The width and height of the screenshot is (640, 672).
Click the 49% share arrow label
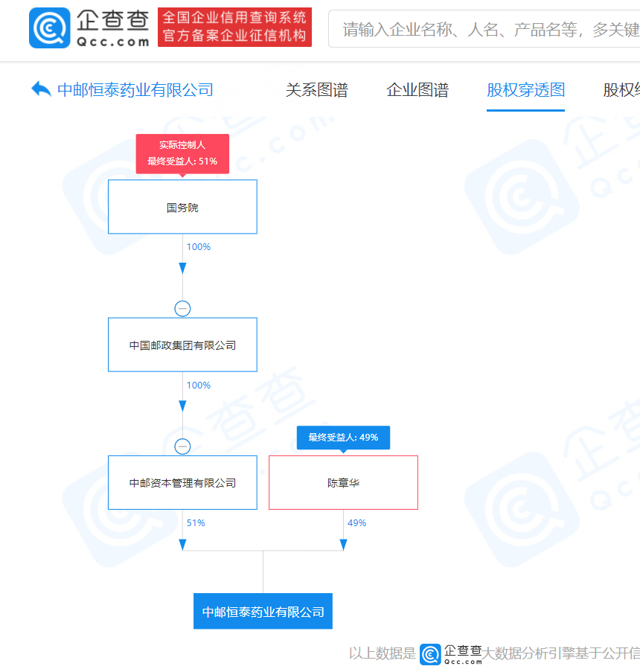coord(356,523)
